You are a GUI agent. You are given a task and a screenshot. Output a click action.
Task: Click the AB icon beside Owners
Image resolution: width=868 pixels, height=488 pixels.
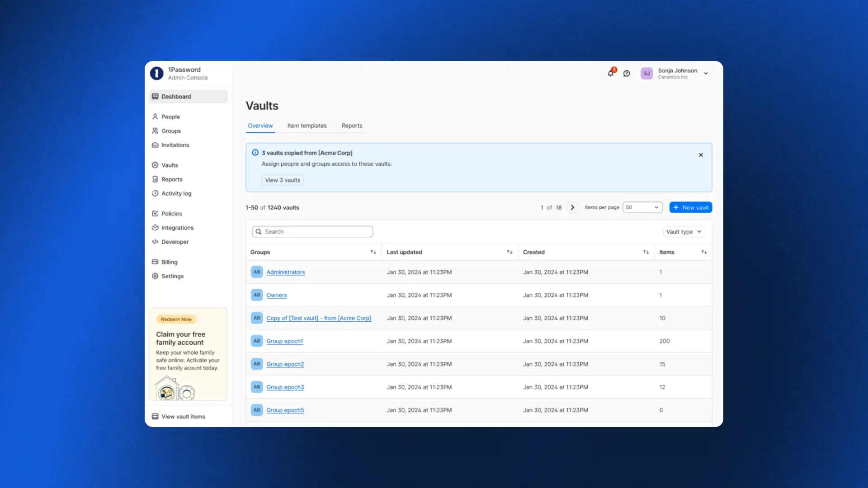pyautogui.click(x=257, y=295)
